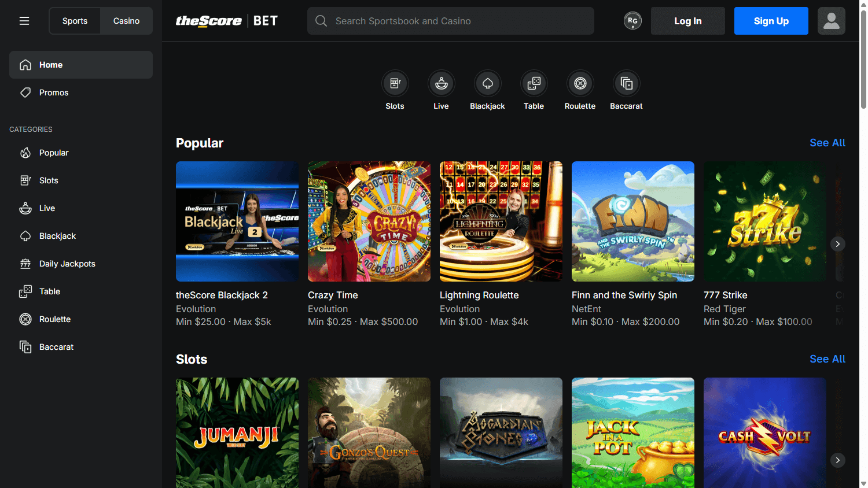Image resolution: width=868 pixels, height=488 pixels.
Task: Switch to the Casino tab
Action: (126, 20)
